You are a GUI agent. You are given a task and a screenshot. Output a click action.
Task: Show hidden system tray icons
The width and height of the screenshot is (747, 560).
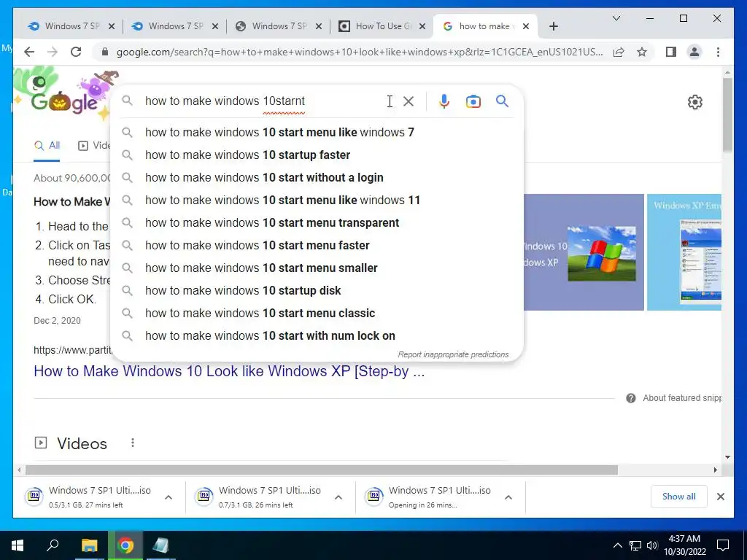(x=617, y=545)
